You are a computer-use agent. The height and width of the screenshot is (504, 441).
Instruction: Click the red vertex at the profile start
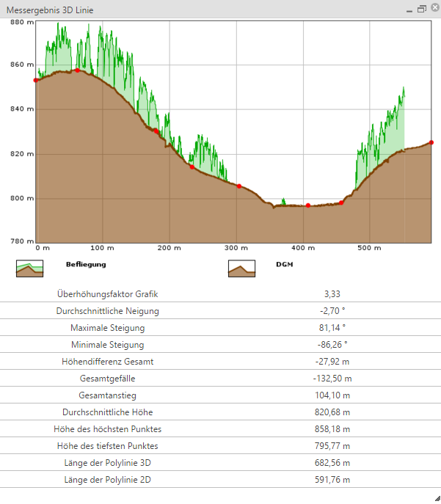(x=36, y=80)
